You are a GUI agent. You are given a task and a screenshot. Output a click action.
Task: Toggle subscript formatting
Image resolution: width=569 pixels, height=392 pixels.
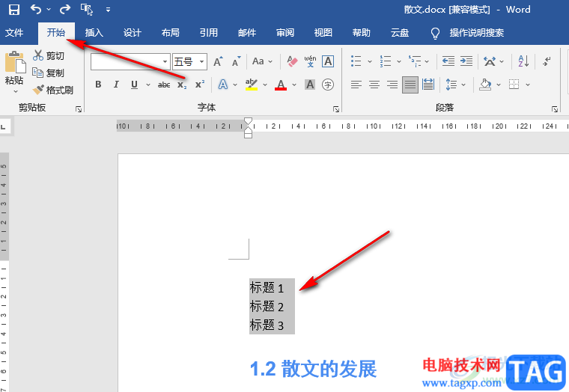point(182,85)
